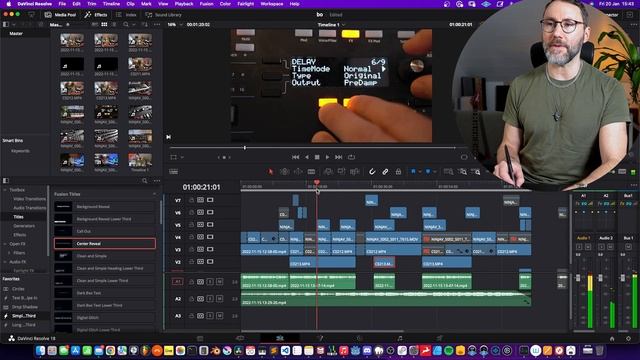Search the effects library magnifier icon
640x360 pixels.
tap(145, 180)
